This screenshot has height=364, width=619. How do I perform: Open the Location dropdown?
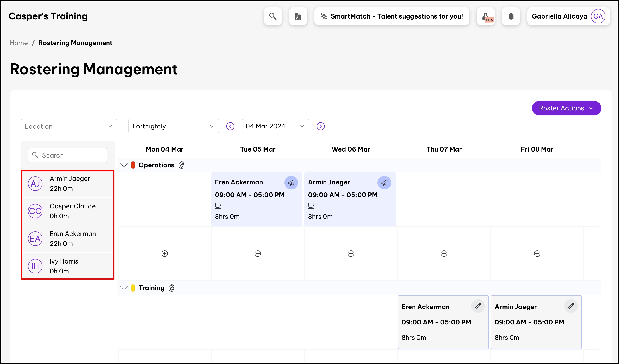(69, 126)
